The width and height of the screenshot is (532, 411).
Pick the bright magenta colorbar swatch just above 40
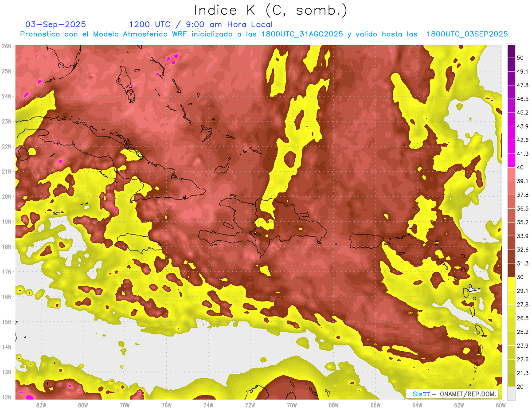tap(511, 160)
